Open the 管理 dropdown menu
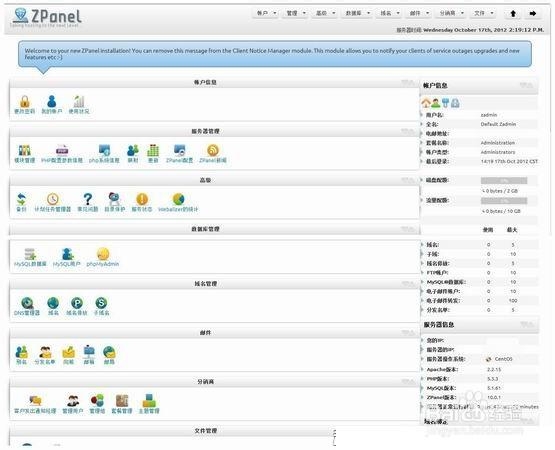 tap(296, 13)
